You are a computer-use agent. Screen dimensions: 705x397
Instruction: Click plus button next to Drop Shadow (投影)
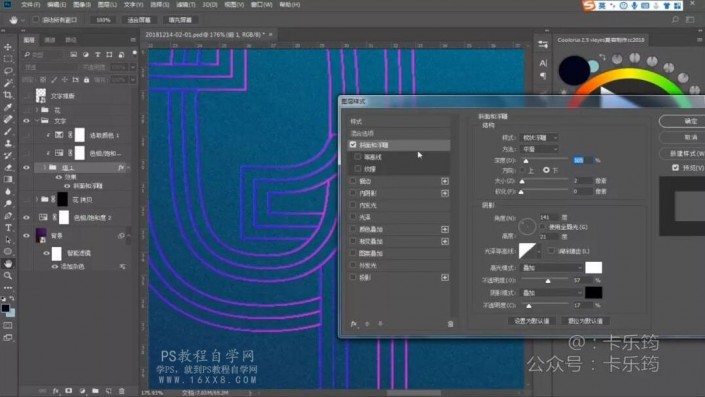[x=445, y=277]
